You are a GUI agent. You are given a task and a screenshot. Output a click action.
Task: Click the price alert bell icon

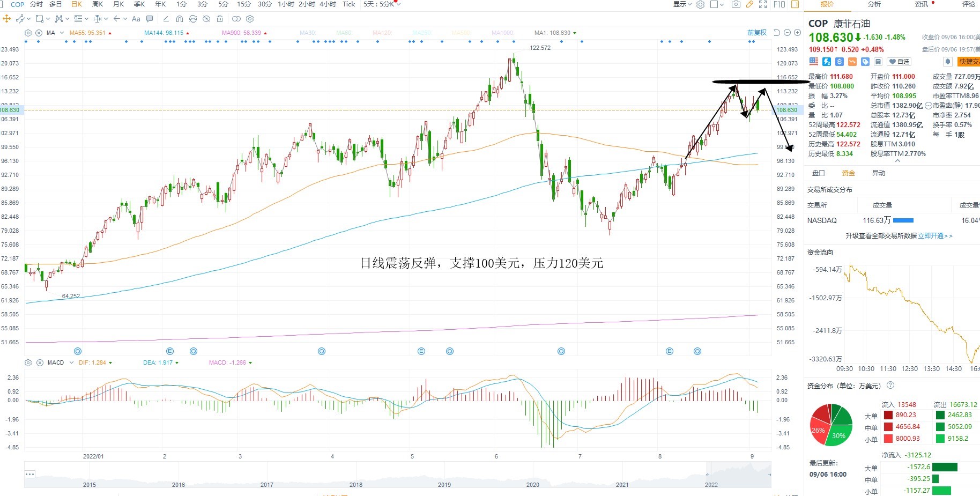(x=948, y=62)
